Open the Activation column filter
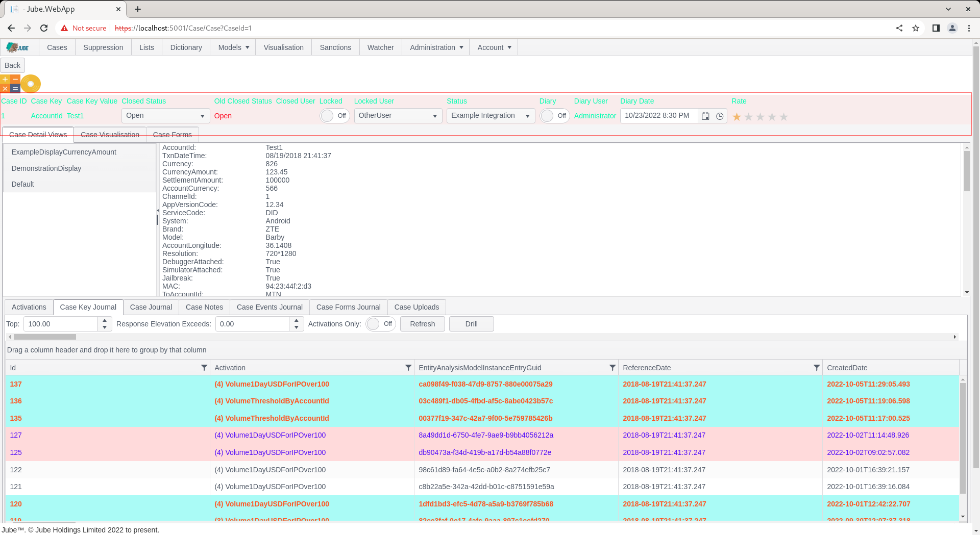 point(408,368)
